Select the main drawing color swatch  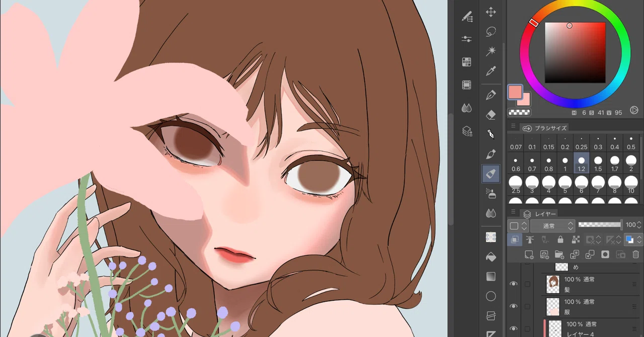point(515,92)
